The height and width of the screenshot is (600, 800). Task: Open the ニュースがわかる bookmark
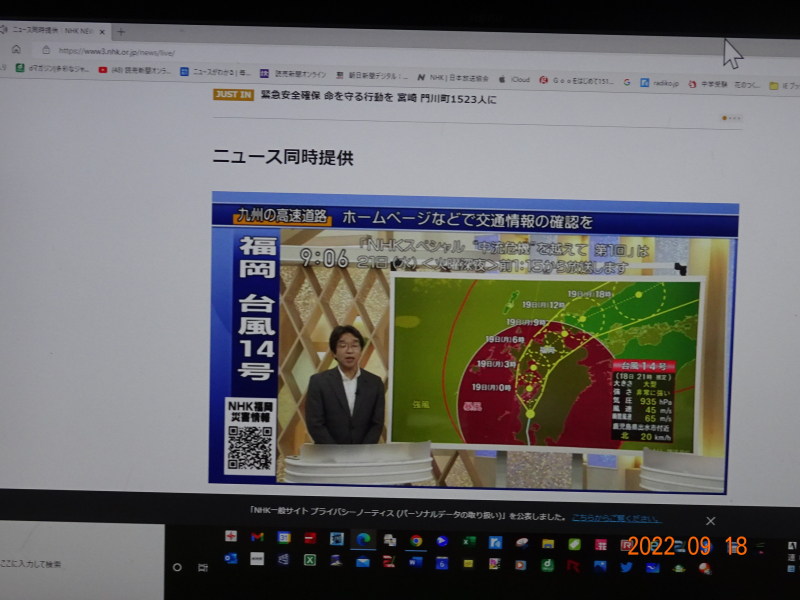(215, 72)
